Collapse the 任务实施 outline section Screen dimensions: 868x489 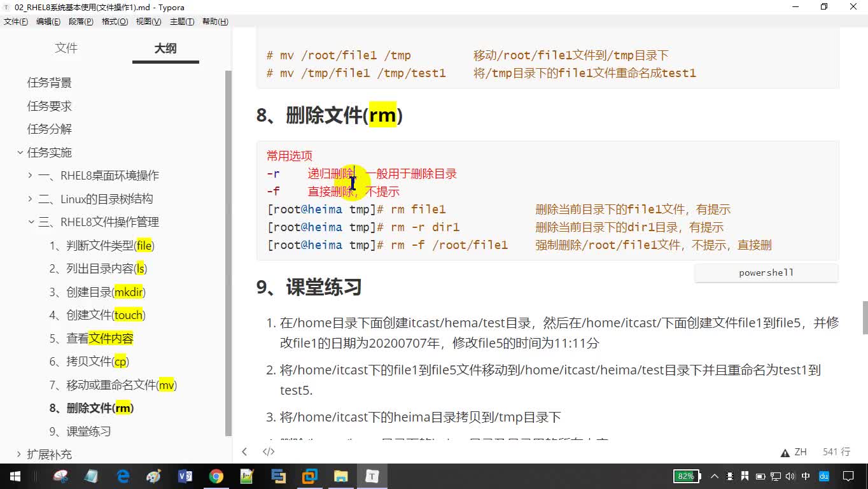click(x=20, y=152)
